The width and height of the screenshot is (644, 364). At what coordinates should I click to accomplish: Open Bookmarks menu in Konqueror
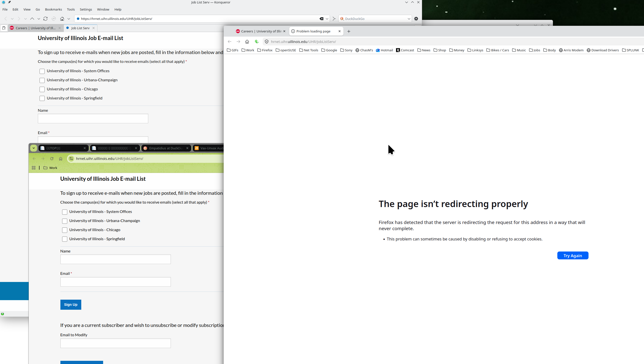(x=53, y=10)
